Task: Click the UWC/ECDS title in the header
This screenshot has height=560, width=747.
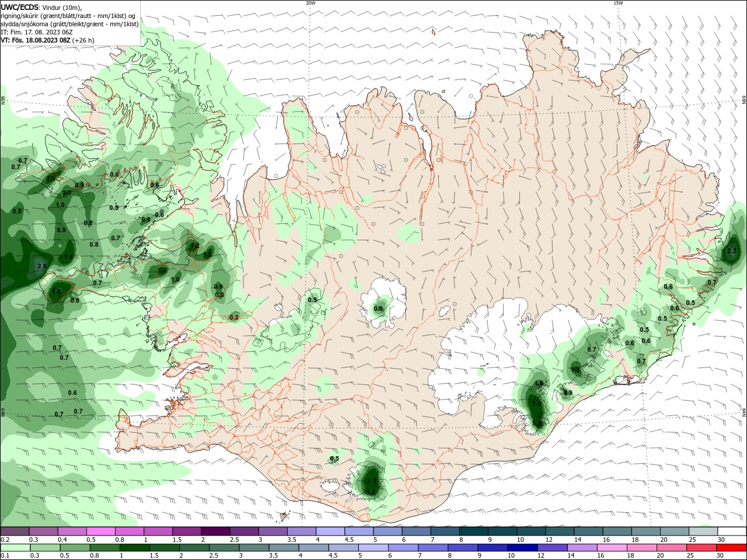Action: coord(19,7)
